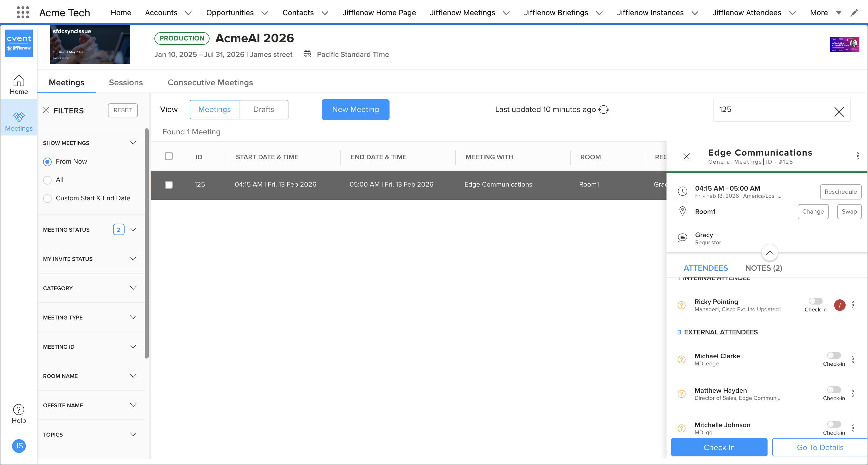The height and width of the screenshot is (465, 868).
Task: Click red slash badge next to Ricky Pointing
Action: pyautogui.click(x=839, y=305)
